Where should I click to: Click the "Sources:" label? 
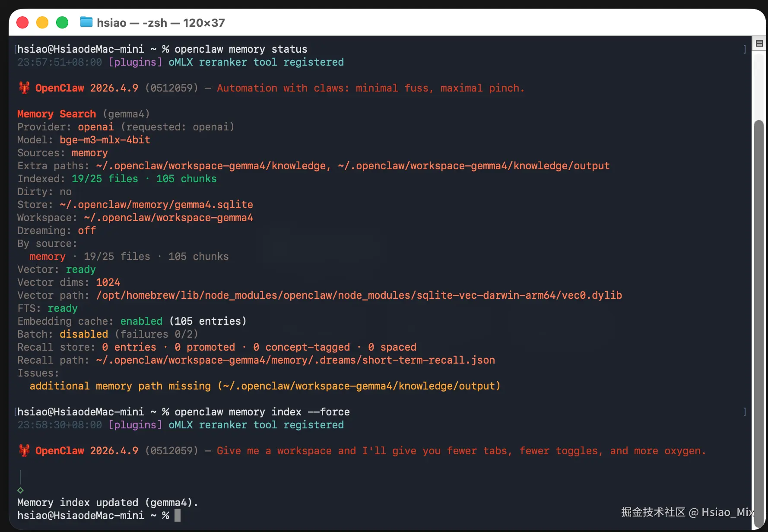[41, 153]
